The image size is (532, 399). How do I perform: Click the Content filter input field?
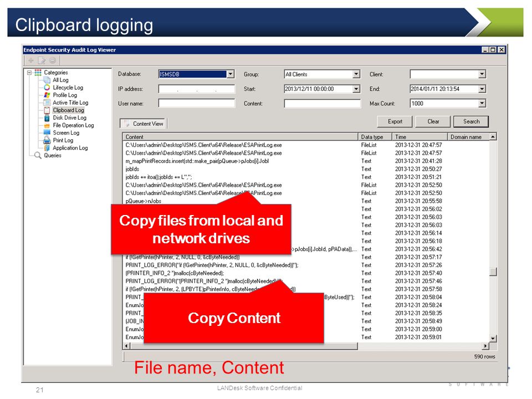coord(323,104)
